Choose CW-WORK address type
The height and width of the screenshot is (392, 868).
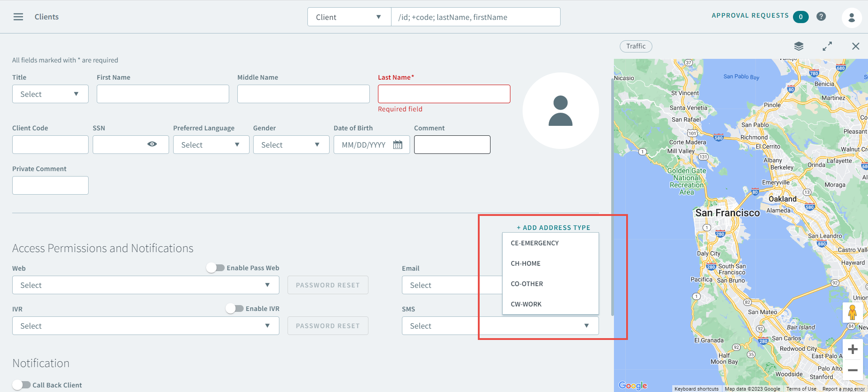pyautogui.click(x=551, y=304)
